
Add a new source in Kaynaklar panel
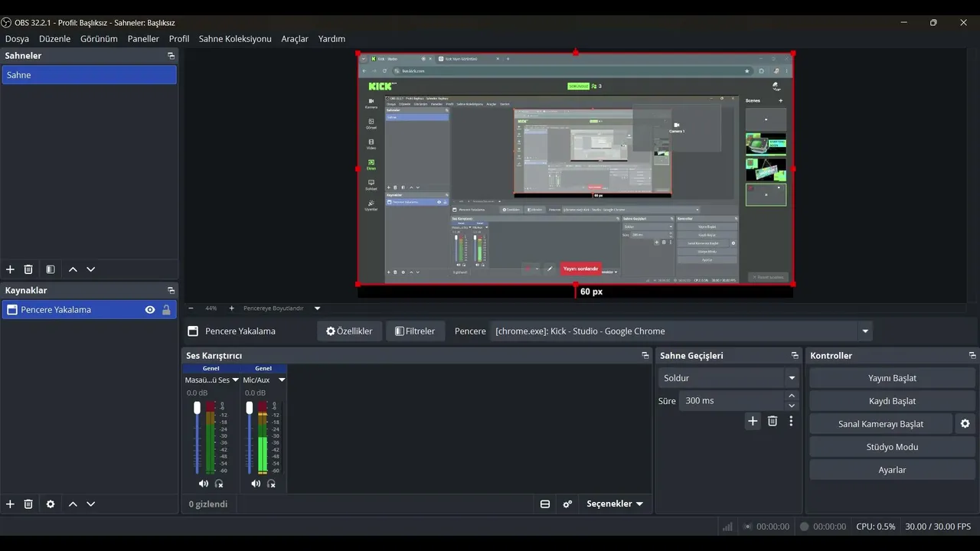10,504
